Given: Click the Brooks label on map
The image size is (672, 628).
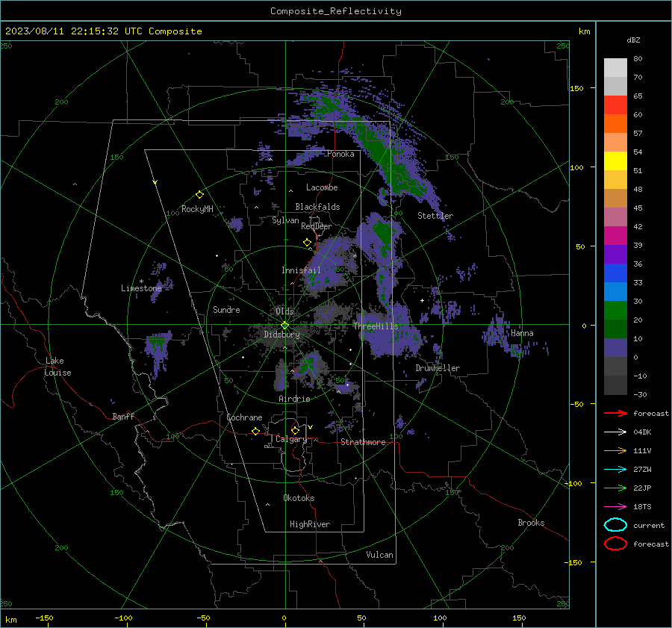Looking at the screenshot, I should (x=531, y=523).
